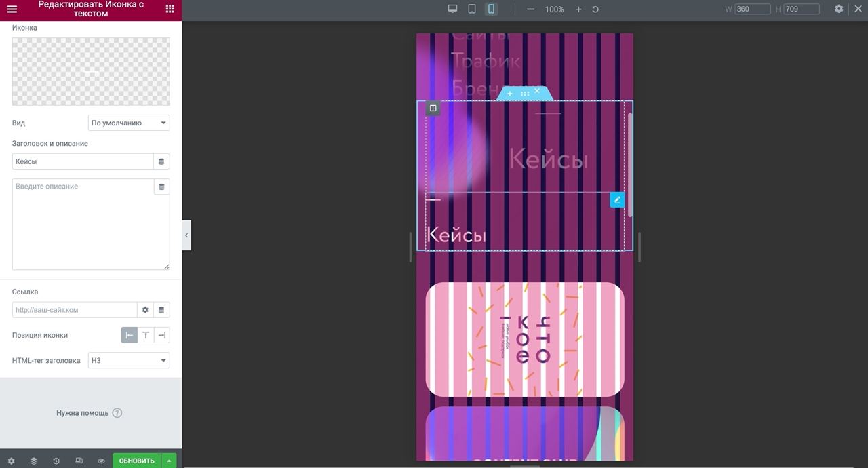The height and width of the screenshot is (468, 868).
Task: Delete the section with the X handle
Action: pyautogui.click(x=537, y=91)
